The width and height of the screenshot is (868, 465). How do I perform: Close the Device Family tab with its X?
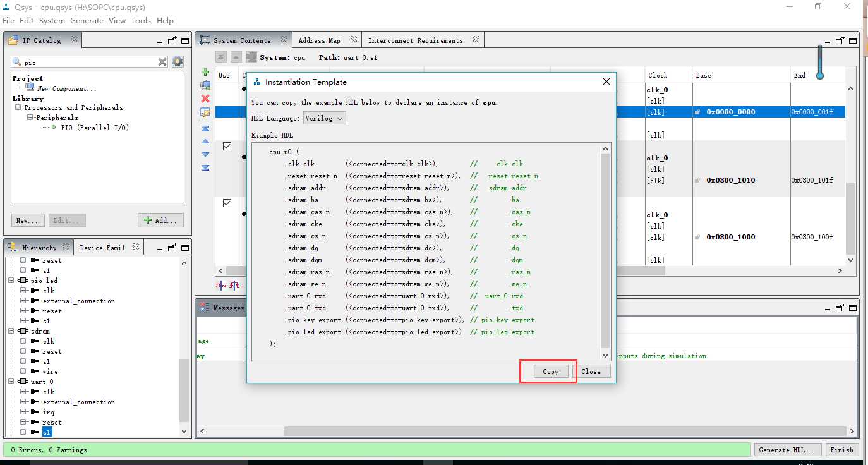tap(135, 247)
